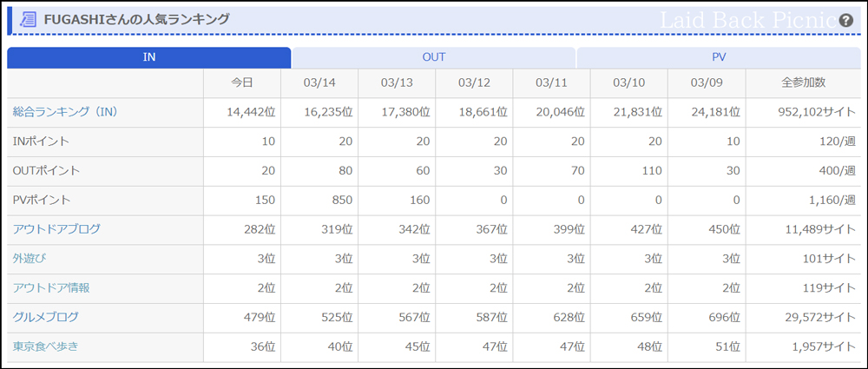Click the 03/10 column header
This screenshot has height=369, width=868.
(629, 83)
